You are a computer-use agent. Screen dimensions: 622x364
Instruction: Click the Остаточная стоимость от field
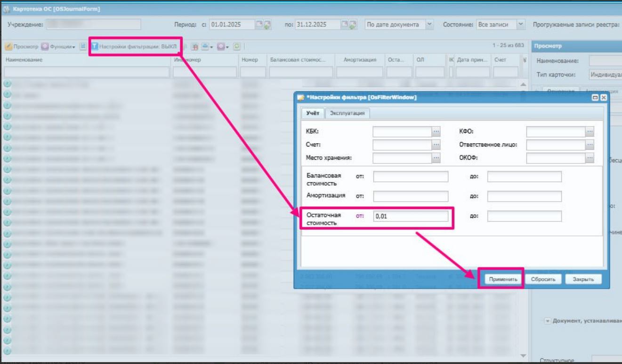[x=411, y=216]
